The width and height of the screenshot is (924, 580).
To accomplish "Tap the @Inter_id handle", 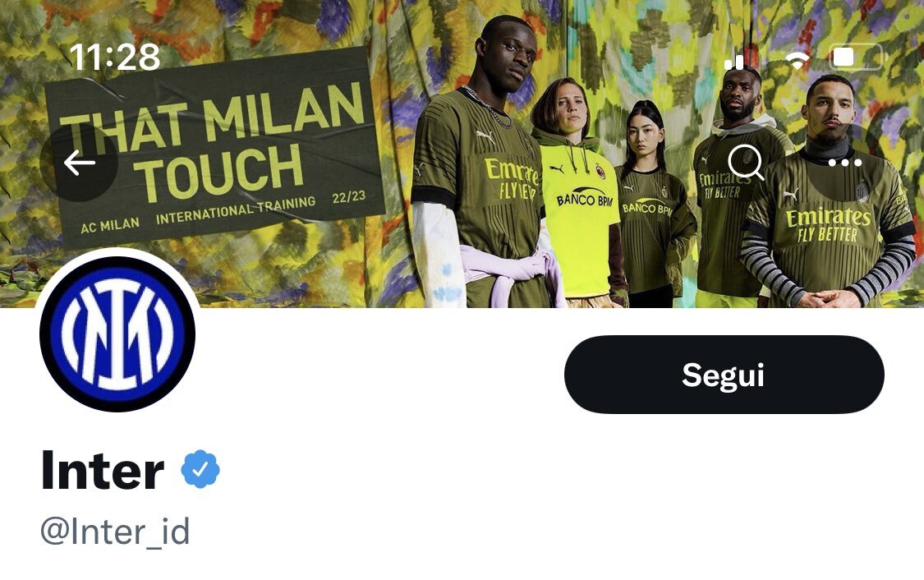I will [x=115, y=531].
